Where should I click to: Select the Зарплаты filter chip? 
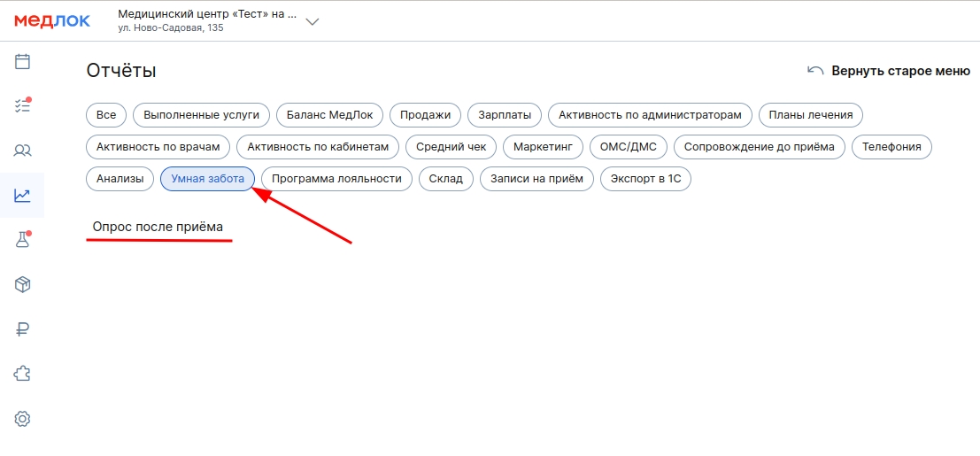click(x=505, y=115)
